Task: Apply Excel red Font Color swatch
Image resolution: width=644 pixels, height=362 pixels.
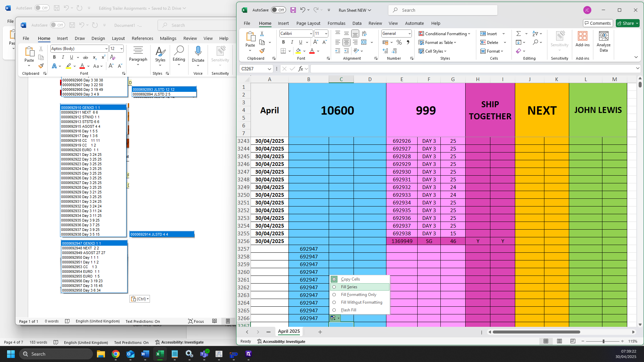Action: coord(312,51)
